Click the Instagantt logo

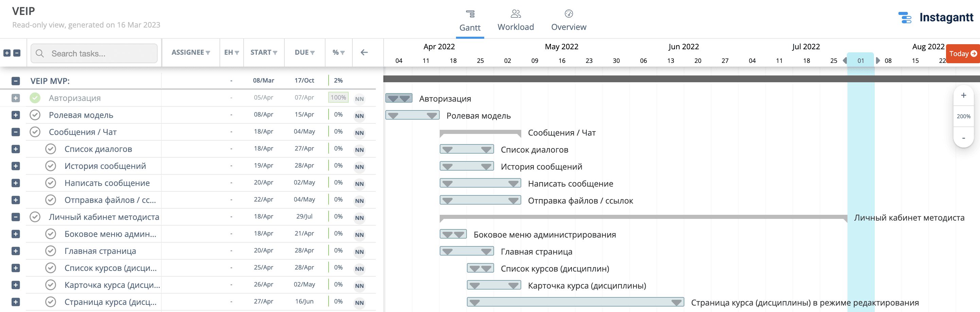[x=936, y=17]
